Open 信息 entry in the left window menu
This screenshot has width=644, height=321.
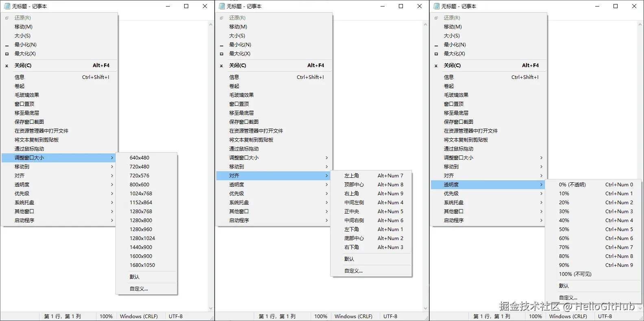click(x=60, y=77)
